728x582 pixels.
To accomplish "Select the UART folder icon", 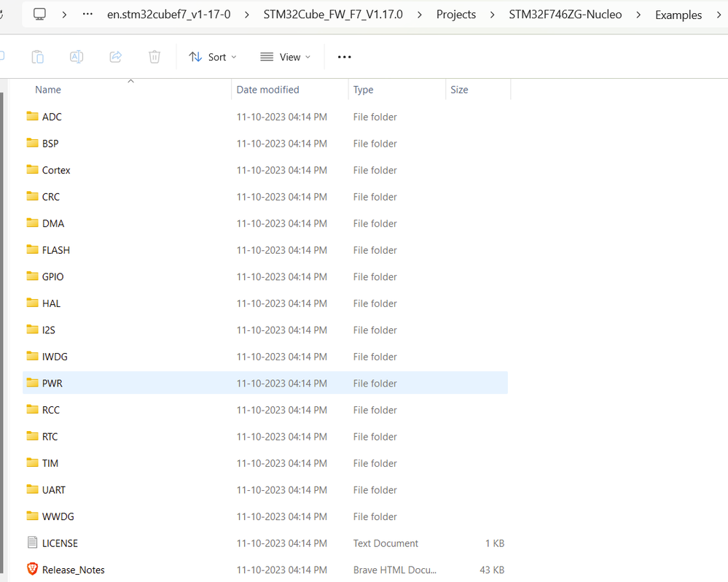I will click(x=33, y=489).
